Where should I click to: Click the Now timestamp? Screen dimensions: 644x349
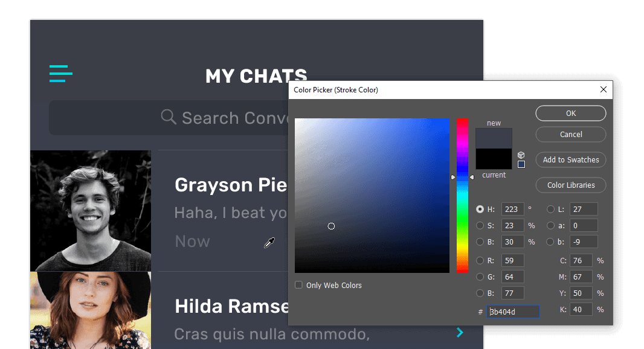click(x=192, y=242)
